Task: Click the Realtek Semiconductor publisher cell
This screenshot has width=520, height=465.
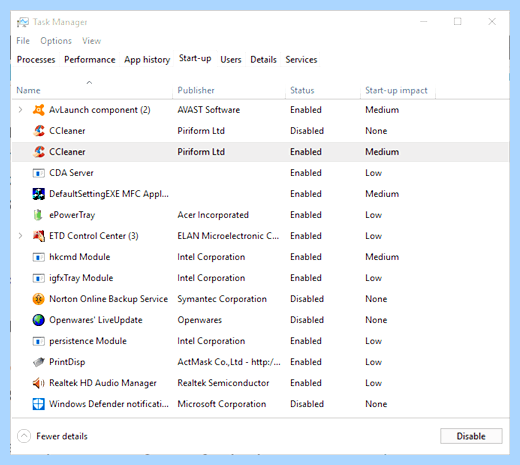Action: pyautogui.click(x=223, y=383)
